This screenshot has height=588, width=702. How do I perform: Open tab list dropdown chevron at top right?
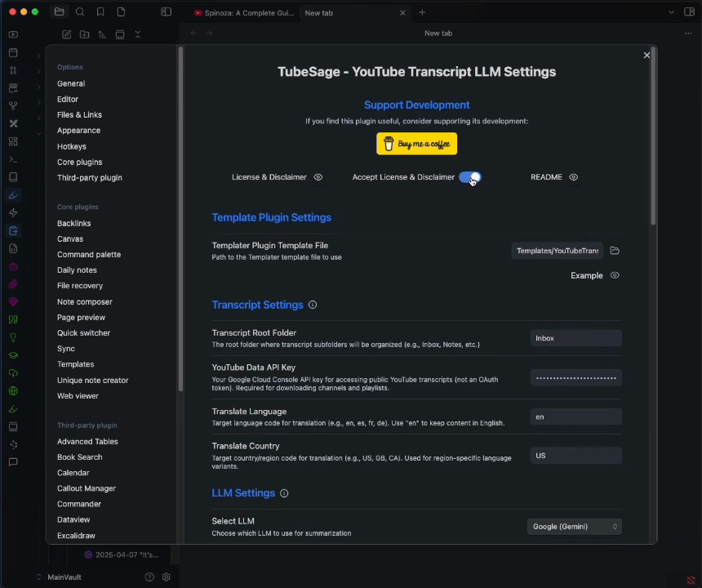click(x=671, y=12)
